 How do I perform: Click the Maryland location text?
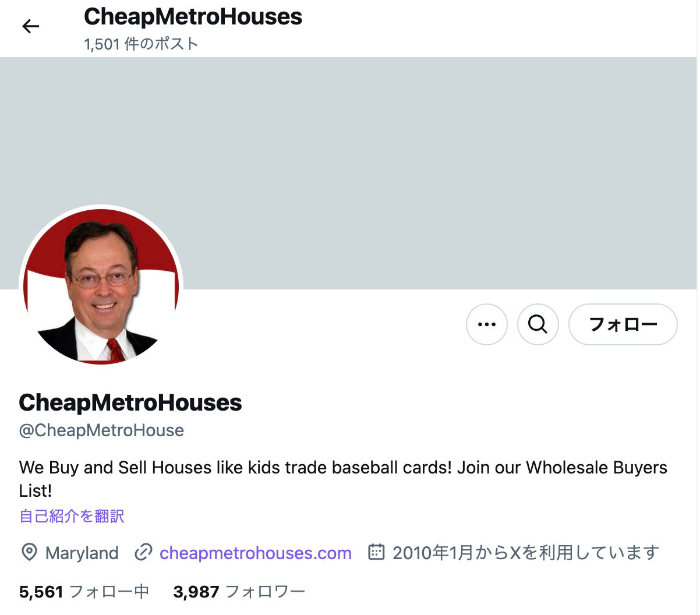[82, 553]
